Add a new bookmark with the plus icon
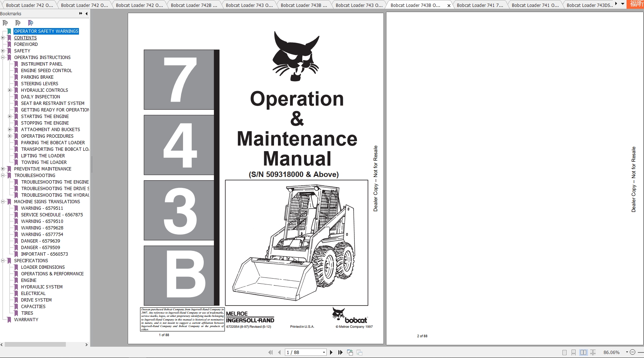The height and width of the screenshot is (358, 644). click(17, 23)
